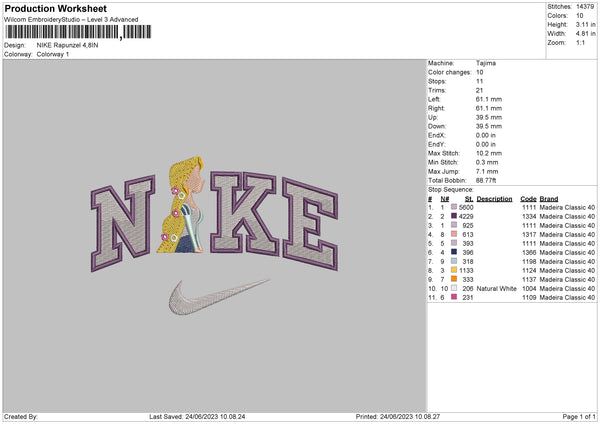
Task: Click the pink swatch in stop 11 row
Action: (x=454, y=297)
